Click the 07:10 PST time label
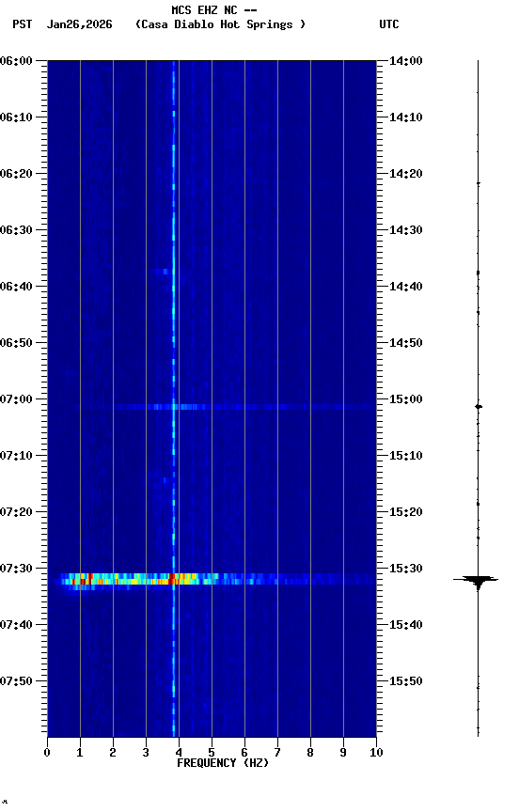The image size is (519, 812). [16, 456]
